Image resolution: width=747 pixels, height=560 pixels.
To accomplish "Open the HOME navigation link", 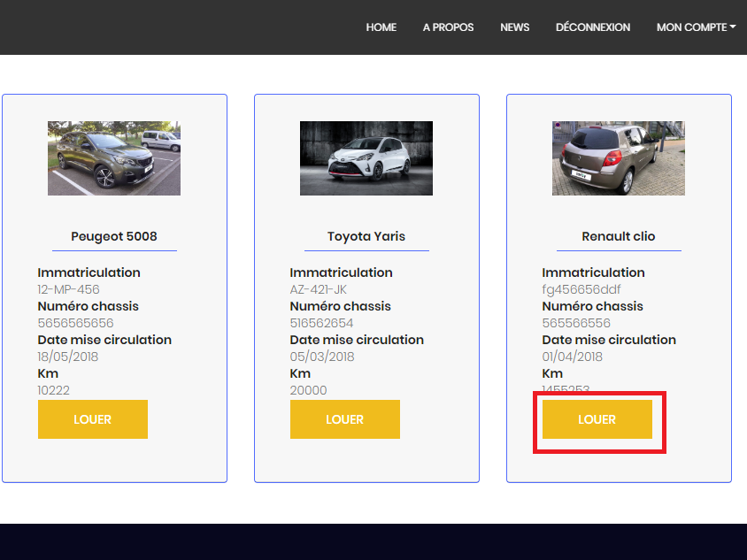I will click(381, 27).
